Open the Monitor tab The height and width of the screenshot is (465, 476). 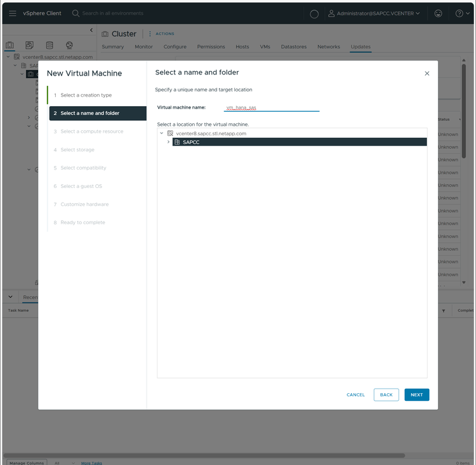click(x=143, y=47)
